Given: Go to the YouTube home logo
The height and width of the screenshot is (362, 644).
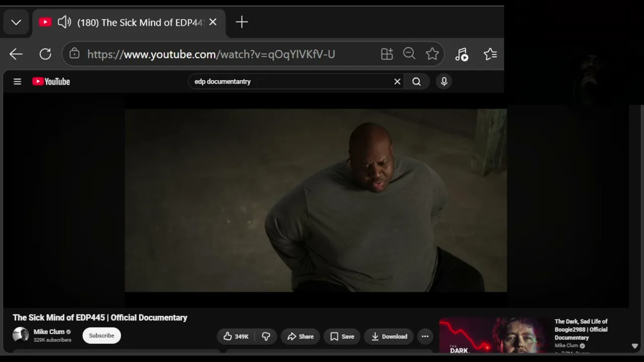Looking at the screenshot, I should (x=51, y=81).
